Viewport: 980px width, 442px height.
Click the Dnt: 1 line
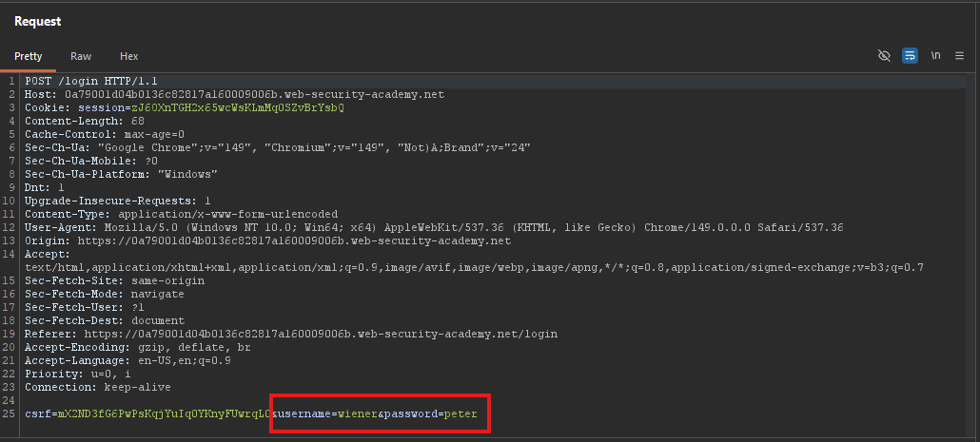(x=45, y=187)
